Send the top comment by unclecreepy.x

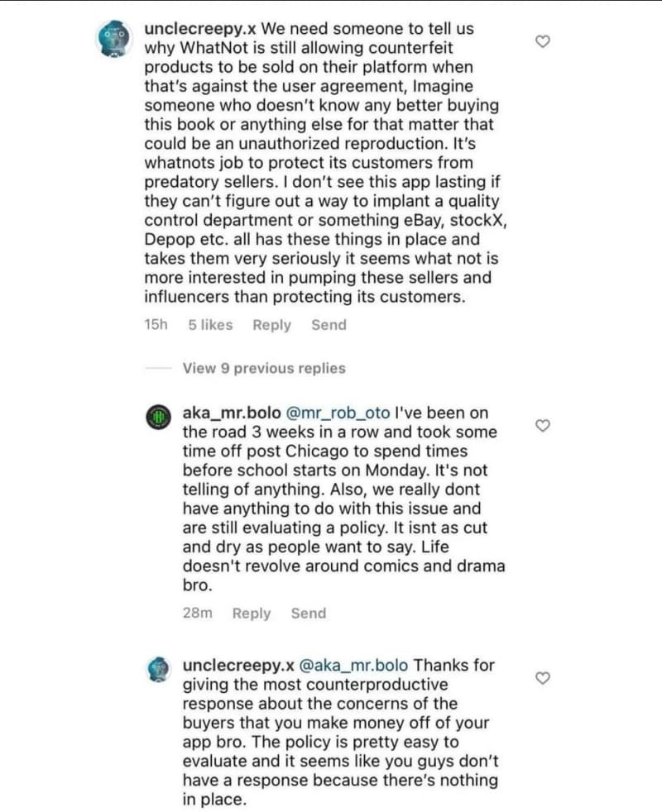point(329,325)
